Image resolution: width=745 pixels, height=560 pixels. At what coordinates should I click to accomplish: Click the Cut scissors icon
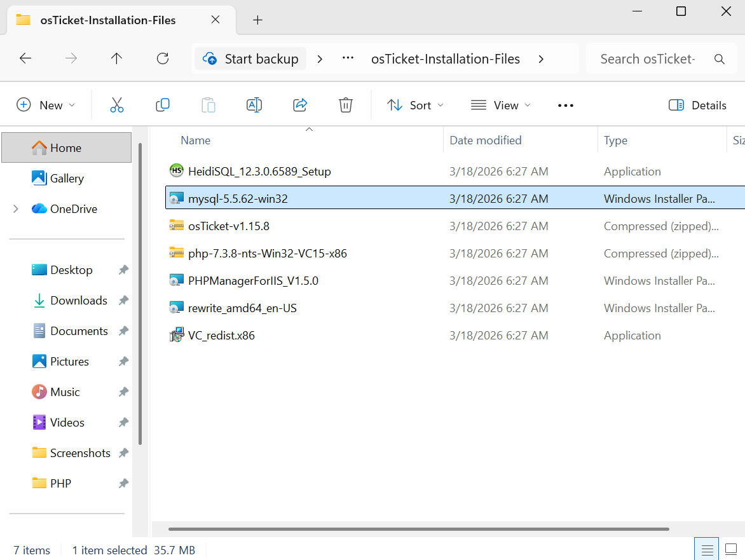click(116, 105)
